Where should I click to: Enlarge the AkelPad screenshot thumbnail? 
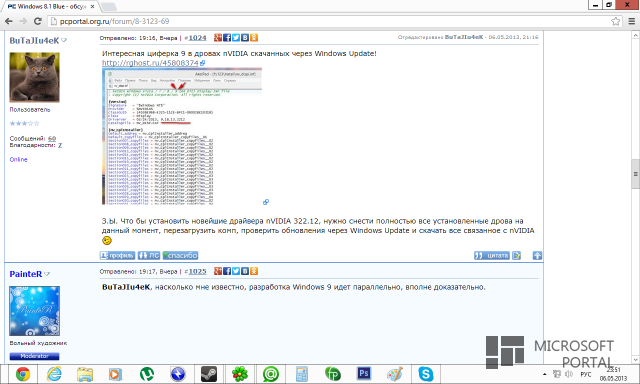coord(182,136)
